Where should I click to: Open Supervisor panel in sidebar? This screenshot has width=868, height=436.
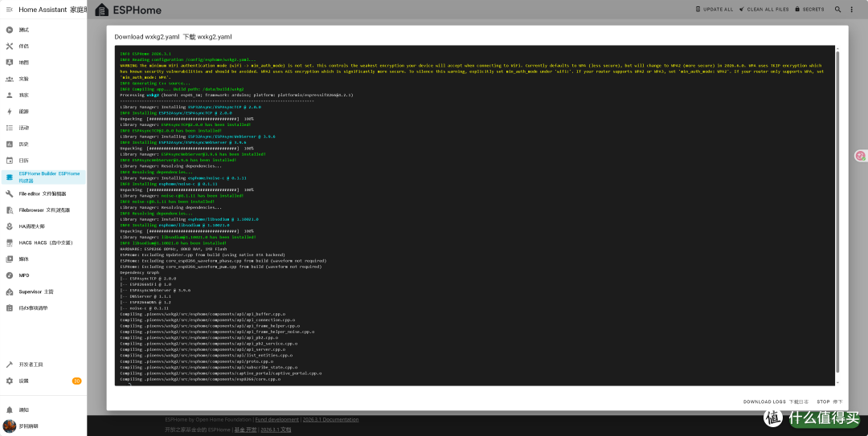pos(43,291)
